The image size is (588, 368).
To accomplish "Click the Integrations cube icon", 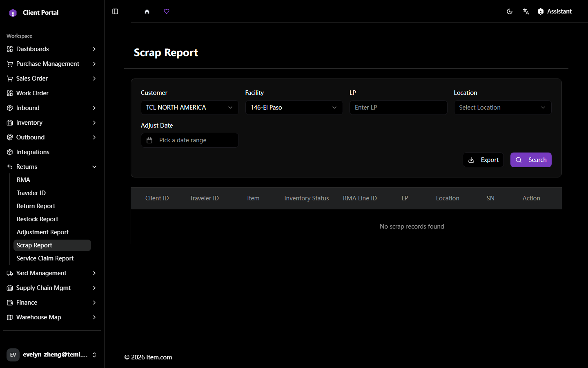I will pos(10,152).
